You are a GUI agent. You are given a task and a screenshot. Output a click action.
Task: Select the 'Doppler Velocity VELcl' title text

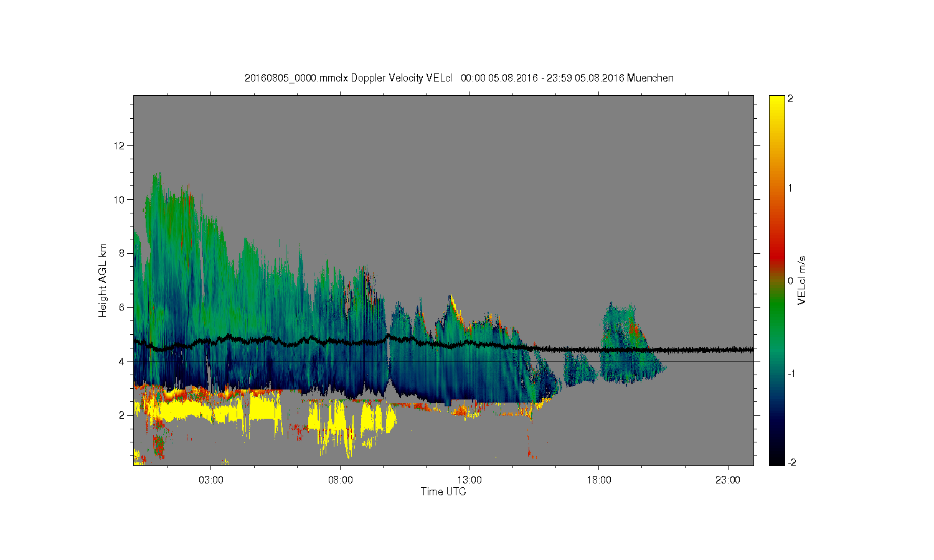click(x=401, y=78)
